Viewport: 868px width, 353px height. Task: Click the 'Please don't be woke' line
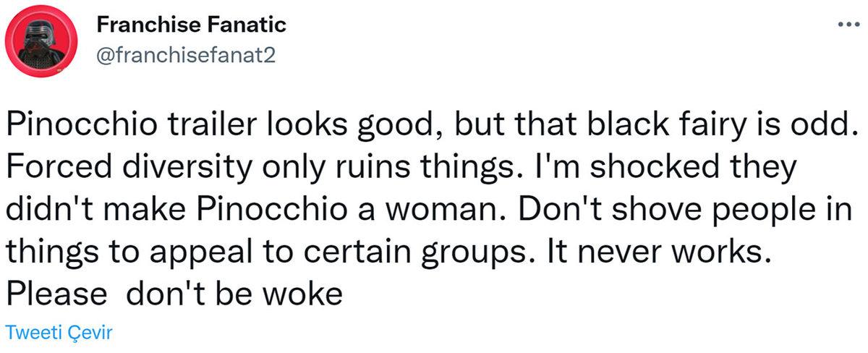(x=174, y=295)
